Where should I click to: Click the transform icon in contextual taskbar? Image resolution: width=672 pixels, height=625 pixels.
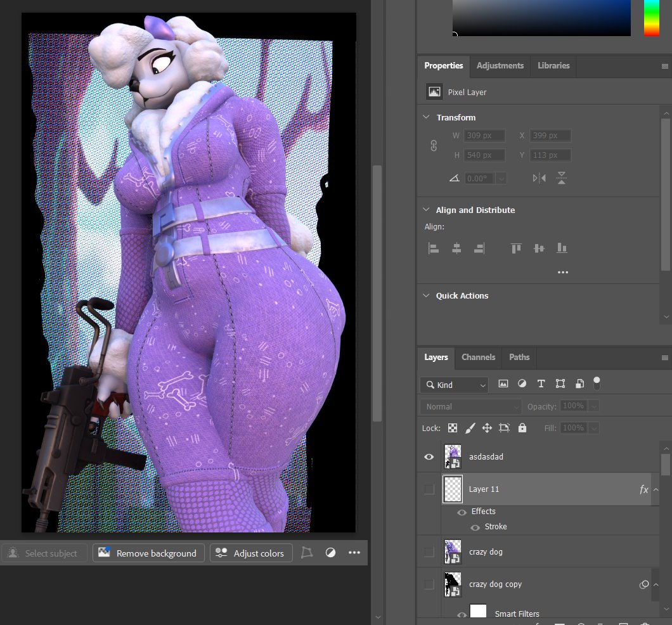tap(307, 553)
